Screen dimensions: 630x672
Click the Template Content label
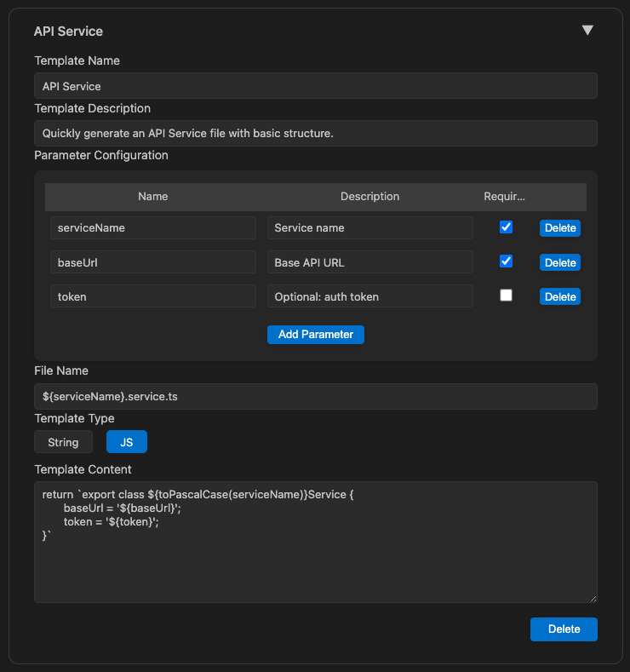click(x=83, y=469)
